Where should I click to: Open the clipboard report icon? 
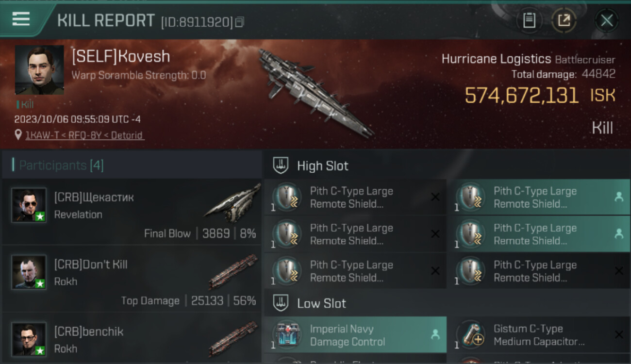(529, 20)
